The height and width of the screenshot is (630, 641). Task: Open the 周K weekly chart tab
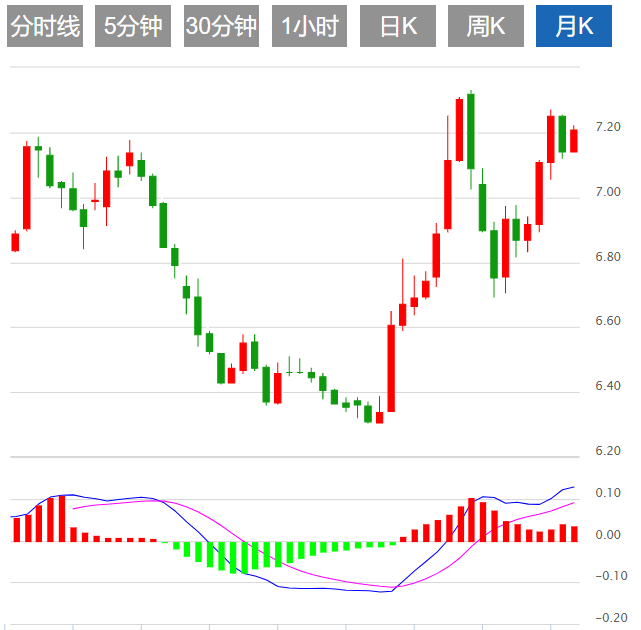point(486,27)
